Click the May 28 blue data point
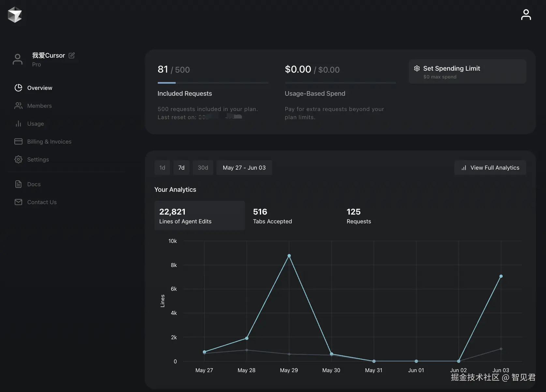 [x=247, y=338]
